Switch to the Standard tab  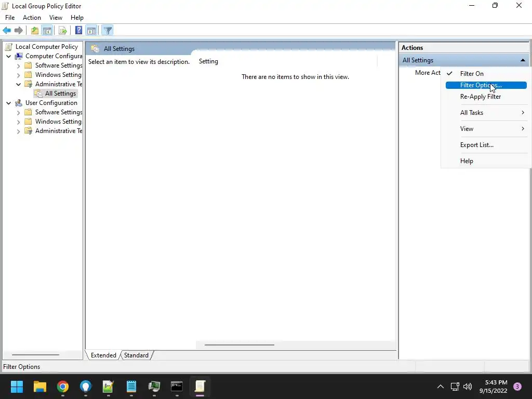(x=137, y=355)
